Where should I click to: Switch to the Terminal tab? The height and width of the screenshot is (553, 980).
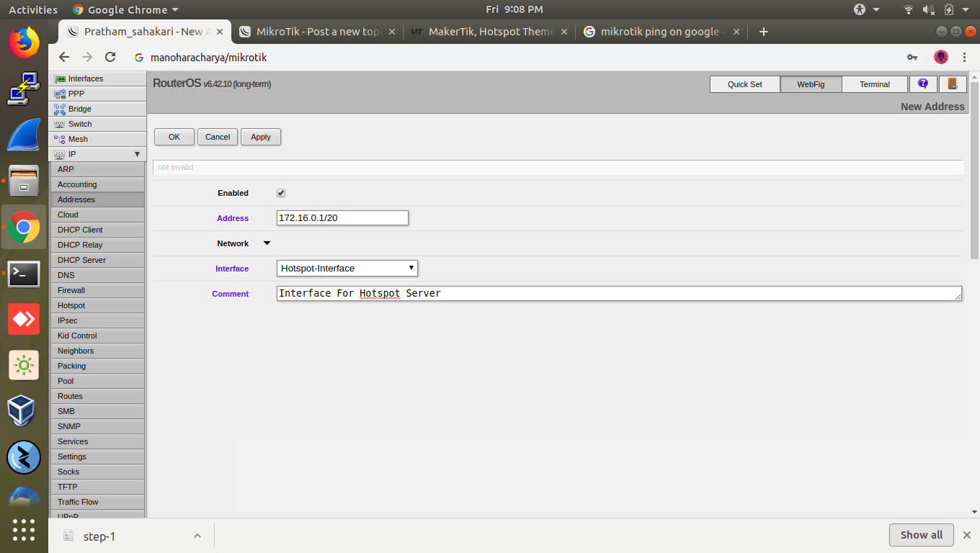(875, 84)
